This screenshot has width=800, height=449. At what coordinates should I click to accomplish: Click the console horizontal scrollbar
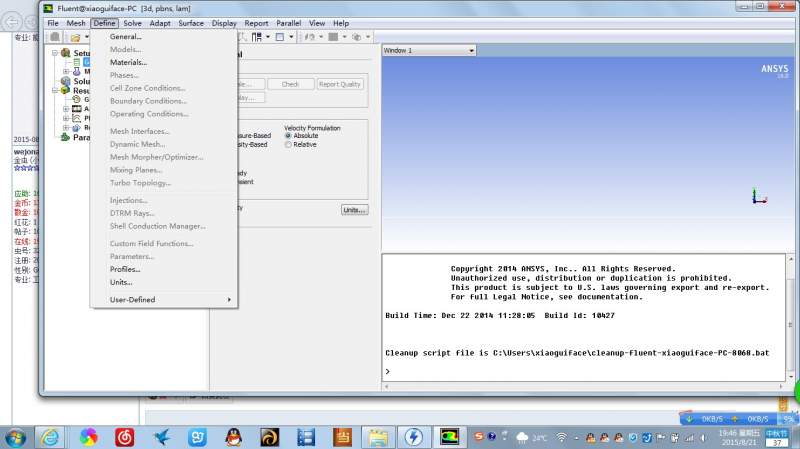[584, 387]
